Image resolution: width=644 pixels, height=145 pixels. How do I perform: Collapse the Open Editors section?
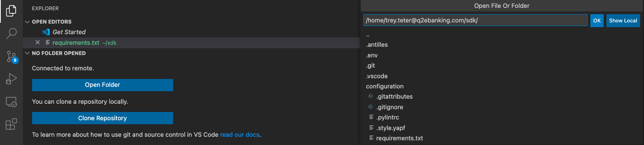pyautogui.click(x=27, y=22)
